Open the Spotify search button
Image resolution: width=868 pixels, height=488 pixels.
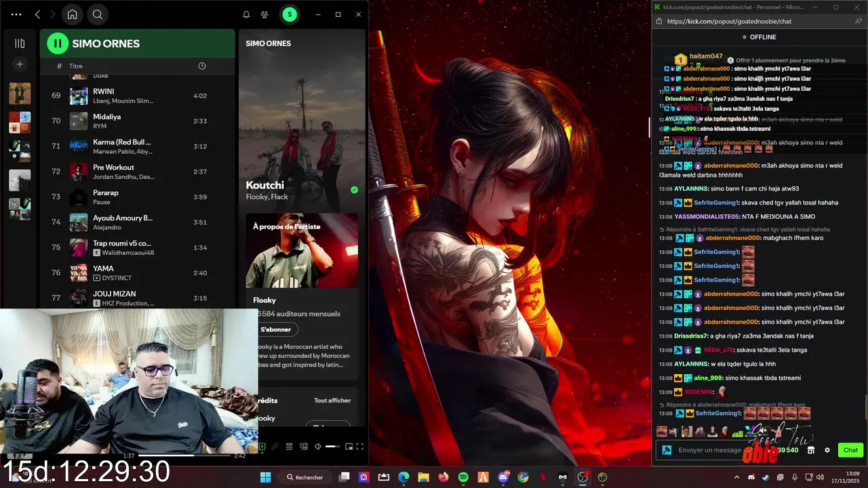click(x=98, y=14)
